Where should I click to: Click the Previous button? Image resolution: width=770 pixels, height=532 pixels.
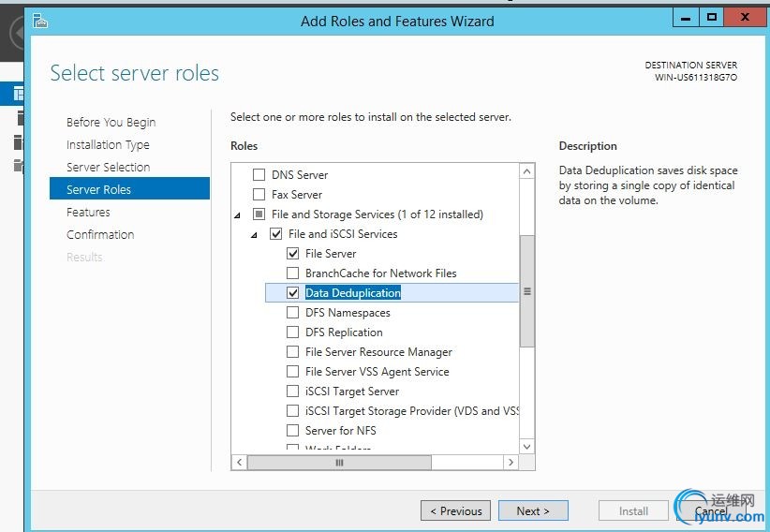tap(455, 510)
